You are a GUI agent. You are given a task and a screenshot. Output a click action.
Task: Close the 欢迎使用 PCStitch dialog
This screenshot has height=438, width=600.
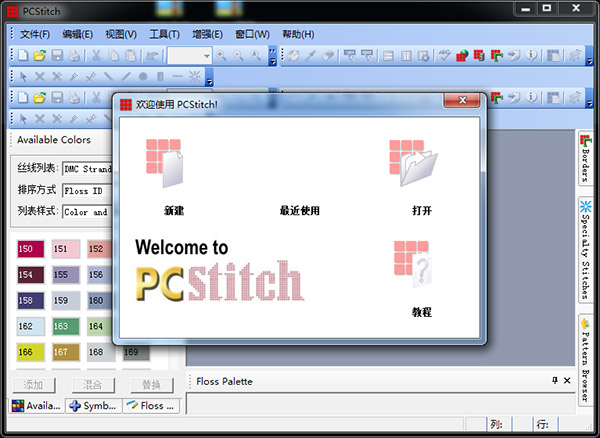462,100
